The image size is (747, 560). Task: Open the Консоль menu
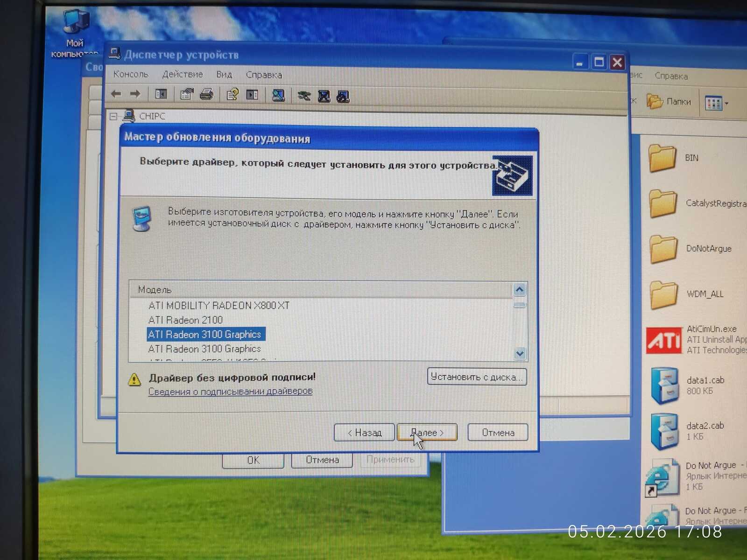pyautogui.click(x=131, y=74)
